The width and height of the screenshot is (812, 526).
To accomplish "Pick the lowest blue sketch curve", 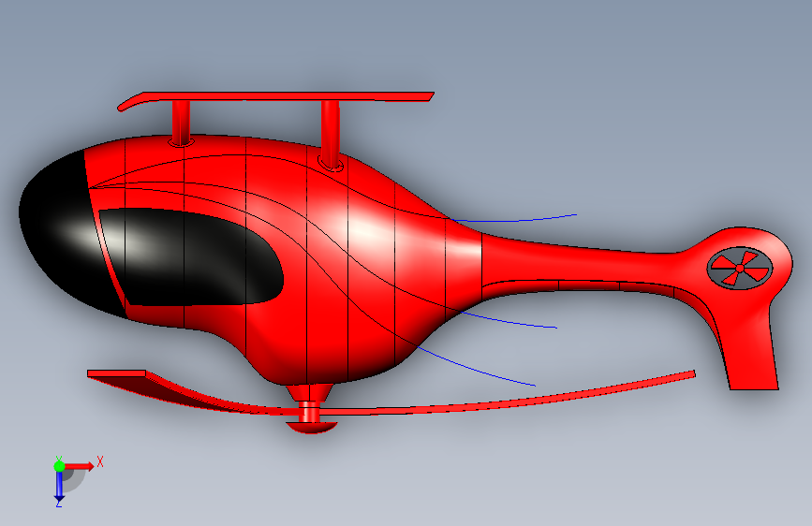I will [x=477, y=368].
